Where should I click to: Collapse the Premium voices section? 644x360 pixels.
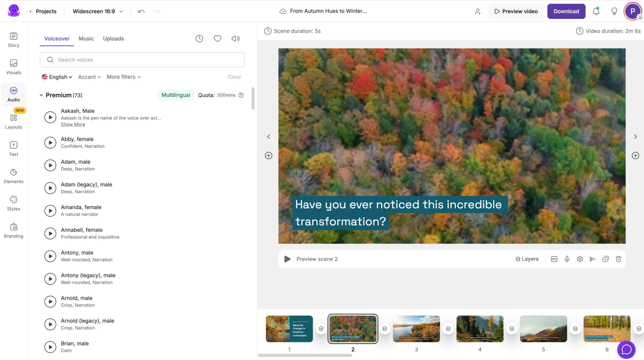coord(41,95)
